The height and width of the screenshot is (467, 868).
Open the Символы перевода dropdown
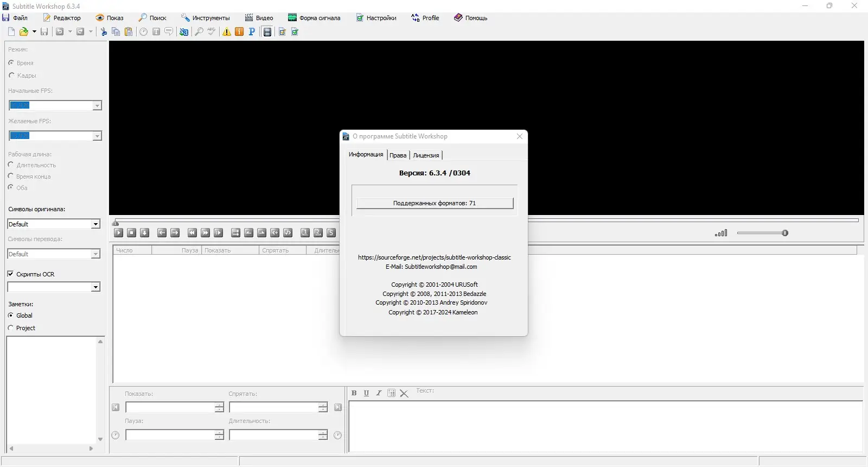click(x=95, y=254)
